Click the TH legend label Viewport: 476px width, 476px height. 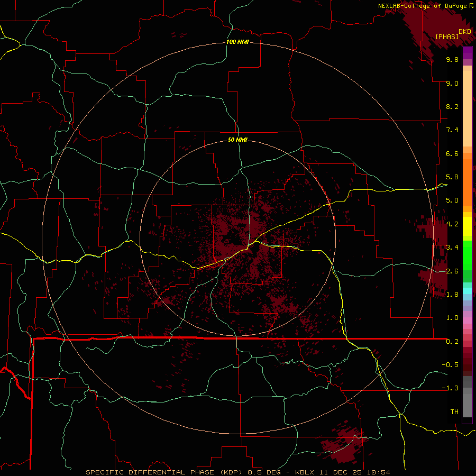point(454,412)
